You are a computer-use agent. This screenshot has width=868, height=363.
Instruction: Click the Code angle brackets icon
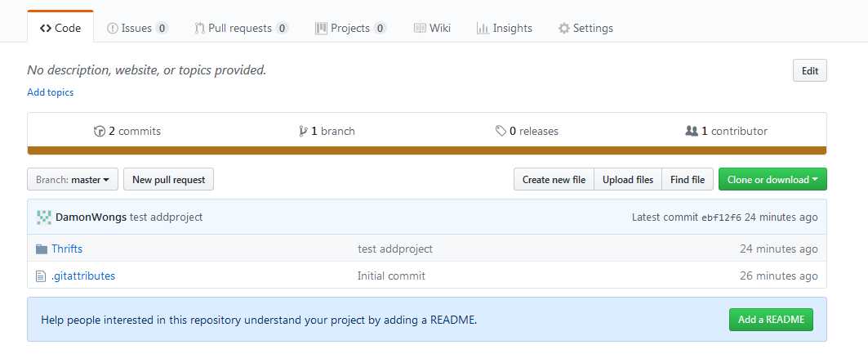pyautogui.click(x=46, y=29)
